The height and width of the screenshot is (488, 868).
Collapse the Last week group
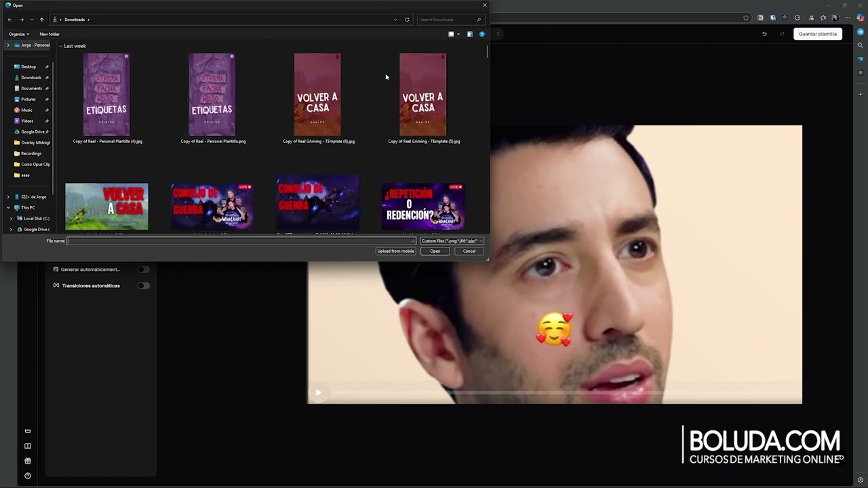pyautogui.click(x=61, y=46)
